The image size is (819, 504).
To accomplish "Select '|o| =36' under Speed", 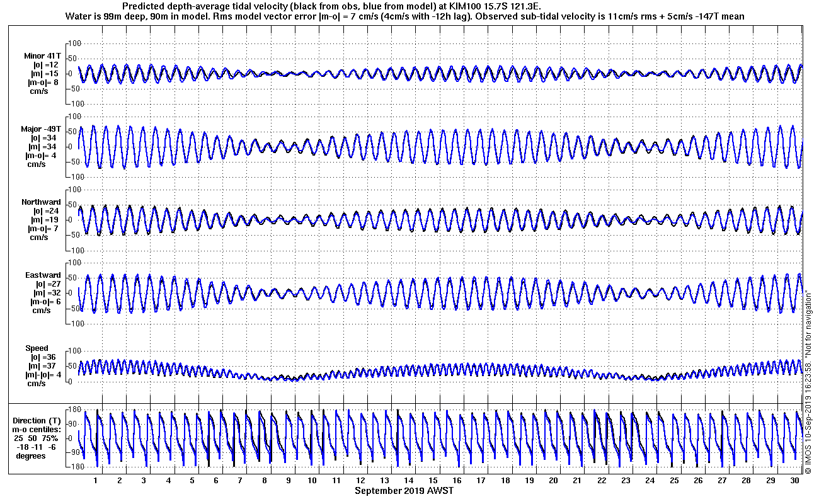I will point(43,357).
